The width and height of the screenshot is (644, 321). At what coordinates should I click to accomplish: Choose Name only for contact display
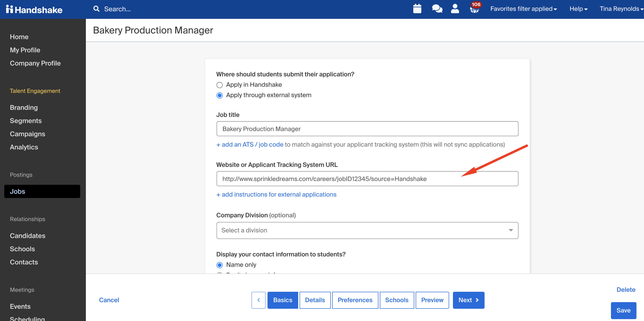pyautogui.click(x=219, y=265)
